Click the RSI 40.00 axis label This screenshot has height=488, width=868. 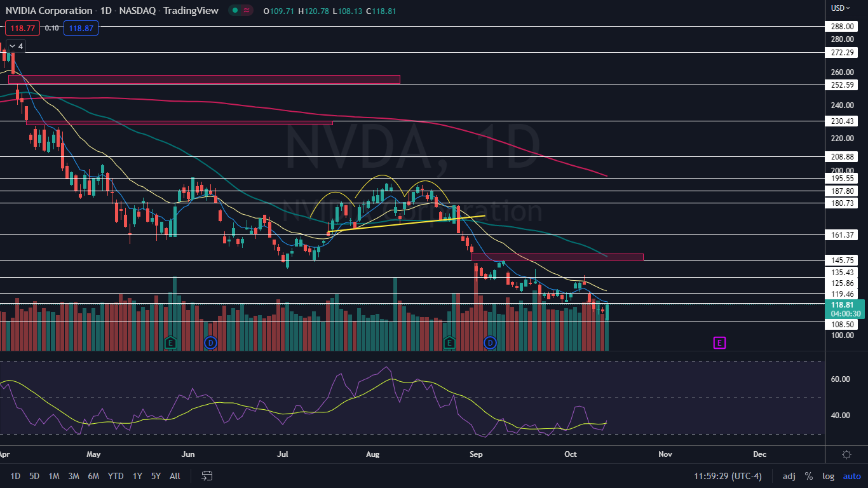pos(840,416)
